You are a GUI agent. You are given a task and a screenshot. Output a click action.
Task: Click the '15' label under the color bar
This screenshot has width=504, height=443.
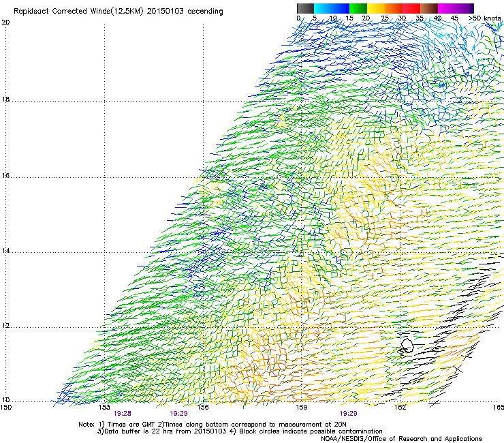click(x=349, y=18)
